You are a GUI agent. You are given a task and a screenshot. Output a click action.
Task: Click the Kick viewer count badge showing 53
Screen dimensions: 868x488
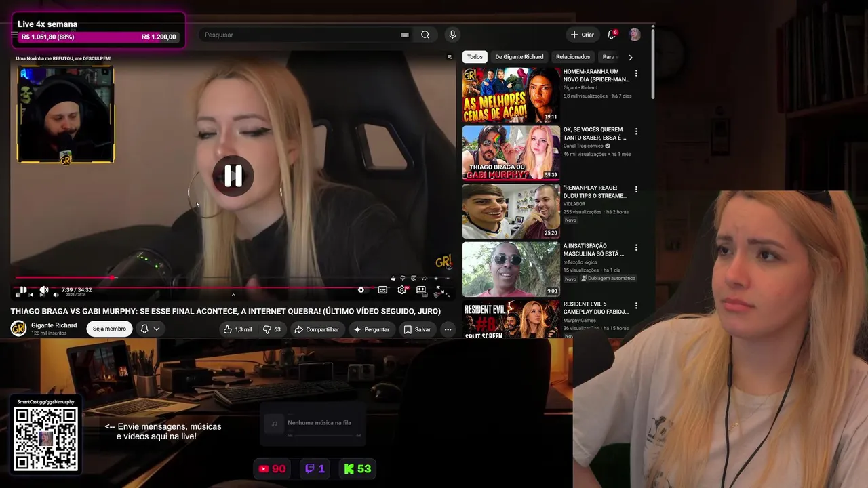(x=357, y=468)
